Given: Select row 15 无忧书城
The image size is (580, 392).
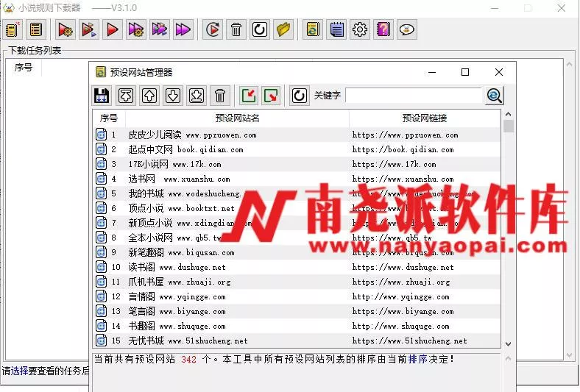Looking at the screenshot, I should point(297,341).
